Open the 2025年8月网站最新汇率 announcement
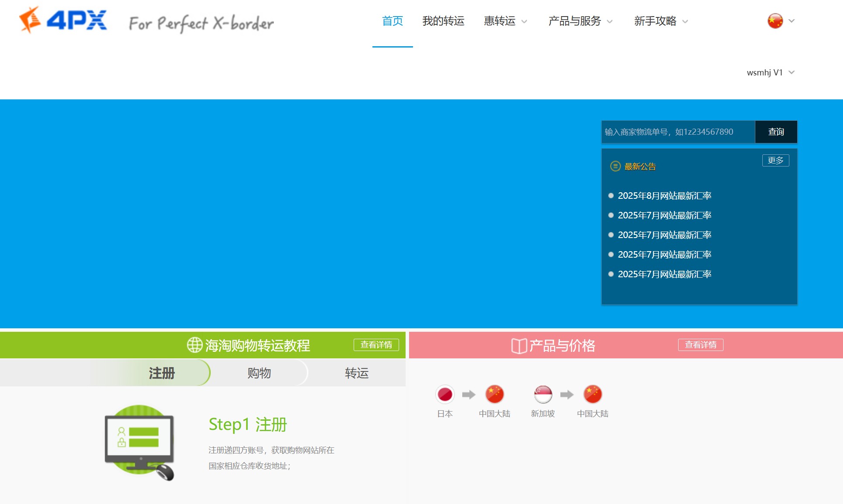This screenshot has width=843, height=504. click(x=664, y=195)
